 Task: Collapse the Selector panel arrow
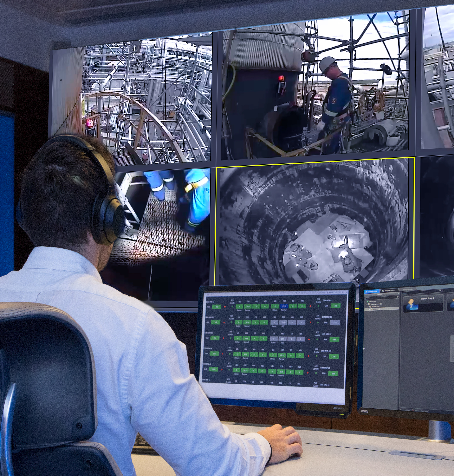pos(398,293)
